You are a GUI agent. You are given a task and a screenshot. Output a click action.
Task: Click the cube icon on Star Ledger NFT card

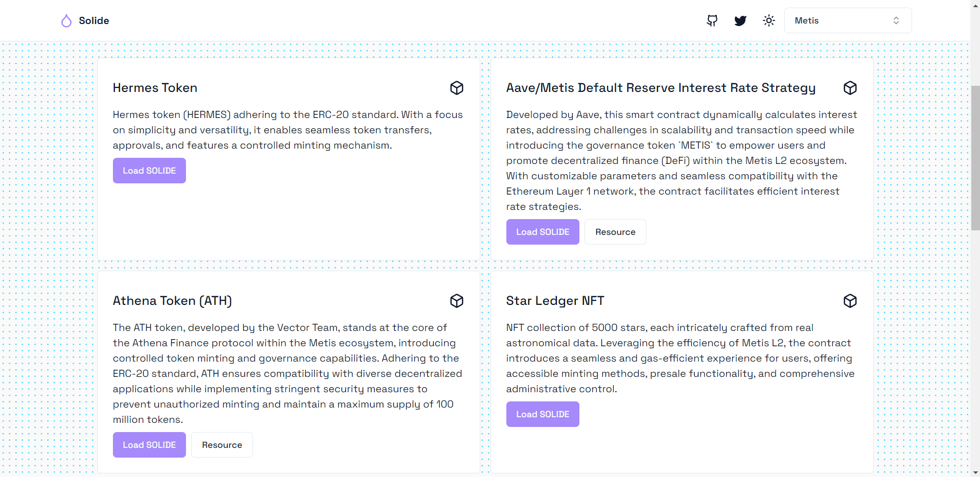point(850,301)
